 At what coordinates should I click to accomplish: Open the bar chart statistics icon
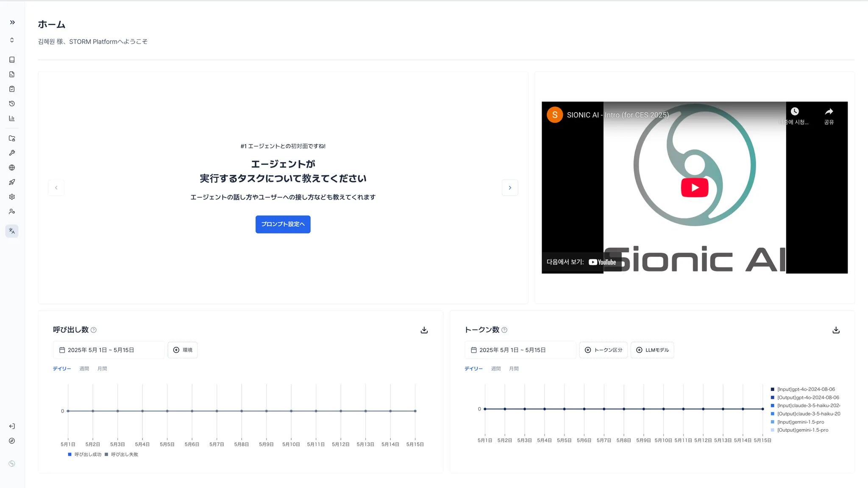click(12, 119)
